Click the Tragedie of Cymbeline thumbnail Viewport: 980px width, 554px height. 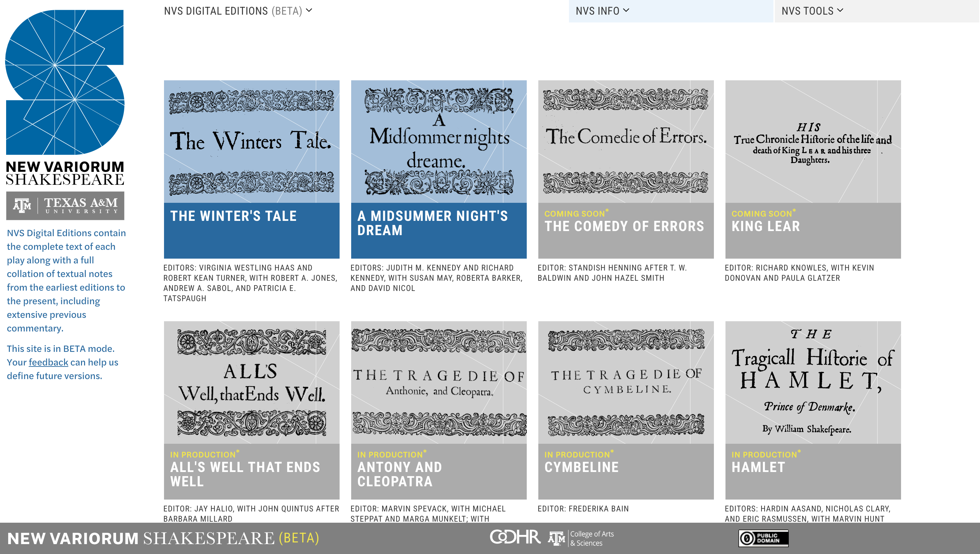pos(626,382)
